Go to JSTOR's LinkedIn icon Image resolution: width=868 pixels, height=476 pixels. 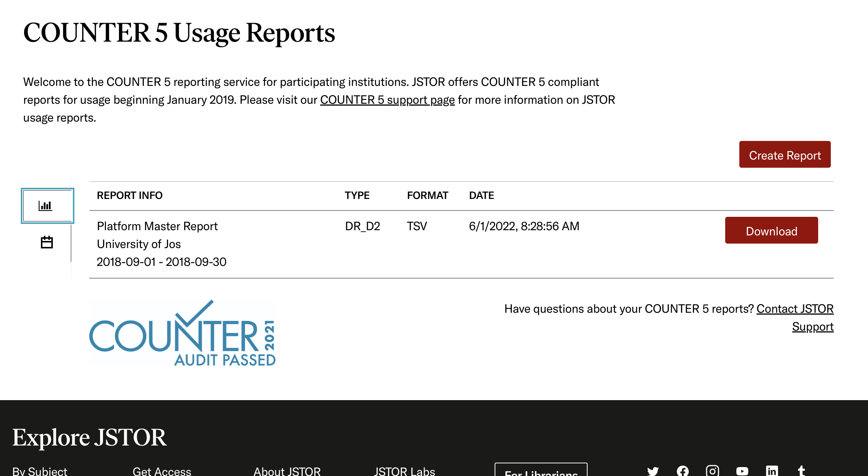pos(772,471)
